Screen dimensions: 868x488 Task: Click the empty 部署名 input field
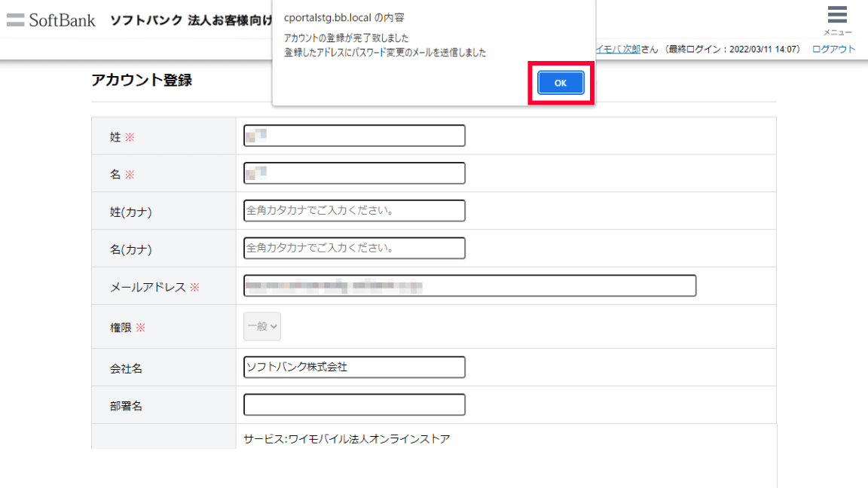tap(354, 404)
